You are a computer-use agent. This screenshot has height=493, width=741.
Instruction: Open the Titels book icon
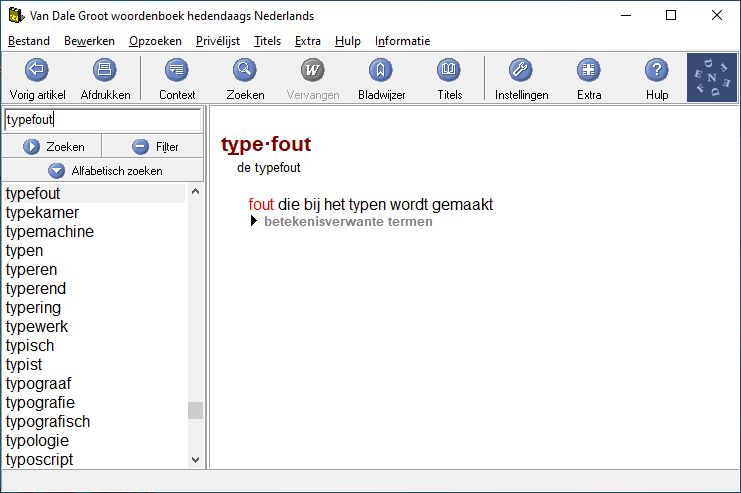(449, 70)
